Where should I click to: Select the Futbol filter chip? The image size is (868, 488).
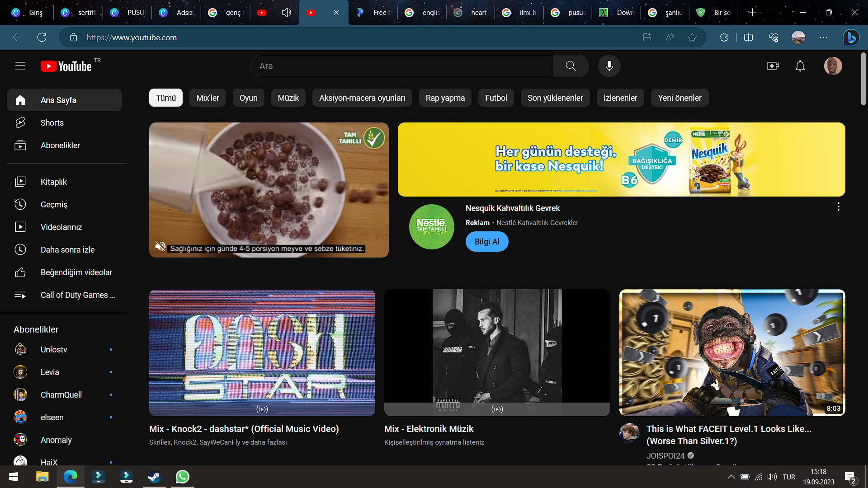tap(496, 98)
